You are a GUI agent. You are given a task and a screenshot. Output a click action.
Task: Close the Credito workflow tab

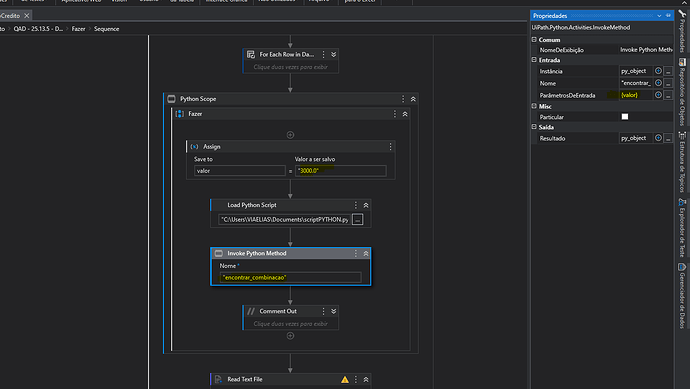click(27, 15)
